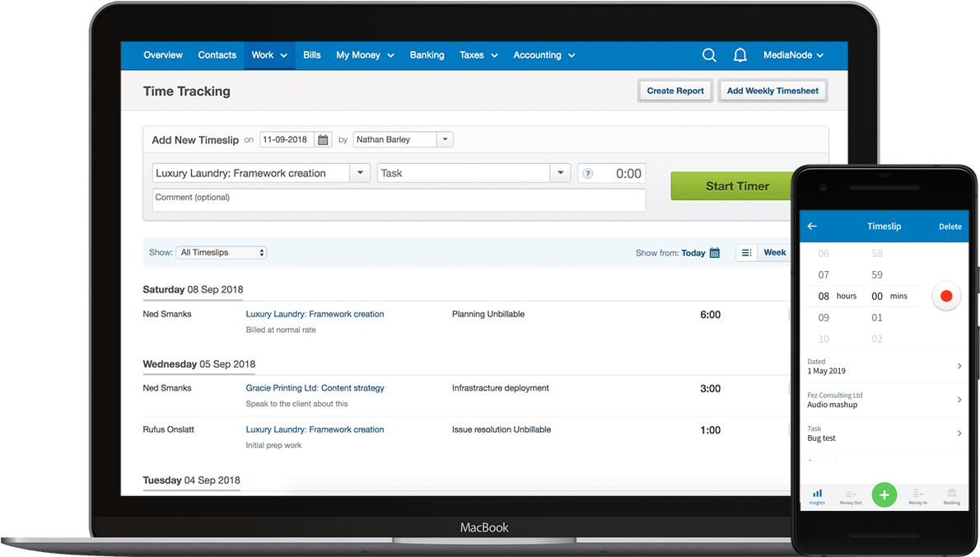Tap Delete on the phone Timeslip screen
The height and width of the screenshot is (557, 980).
(950, 227)
